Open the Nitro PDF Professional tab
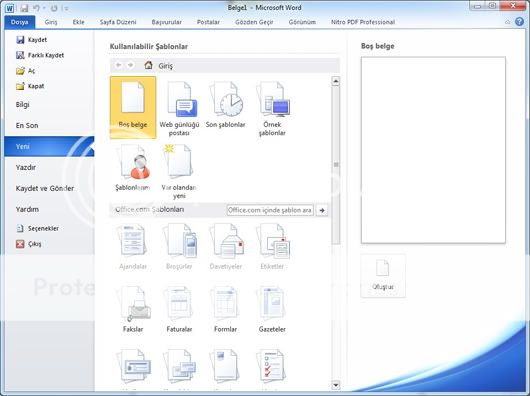This screenshot has height=396, width=530. tap(363, 22)
